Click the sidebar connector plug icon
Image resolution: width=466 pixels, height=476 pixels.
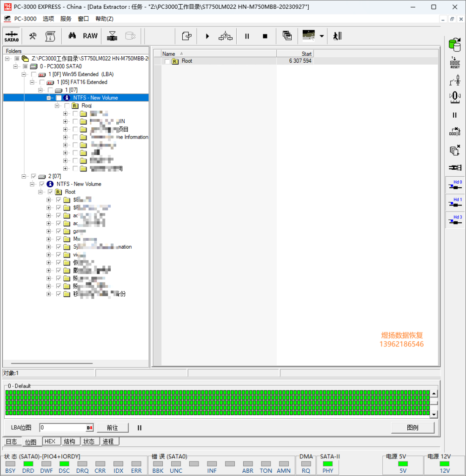click(x=455, y=167)
